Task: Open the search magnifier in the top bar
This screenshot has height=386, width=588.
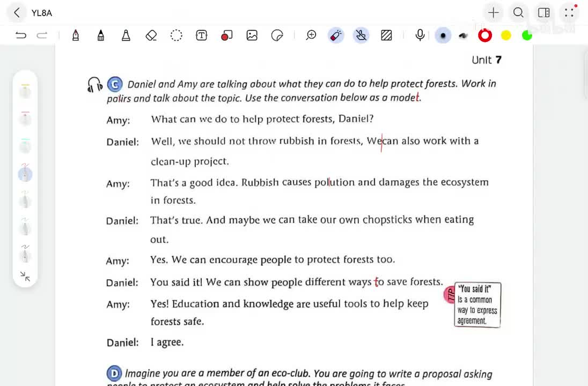Action: click(x=518, y=13)
